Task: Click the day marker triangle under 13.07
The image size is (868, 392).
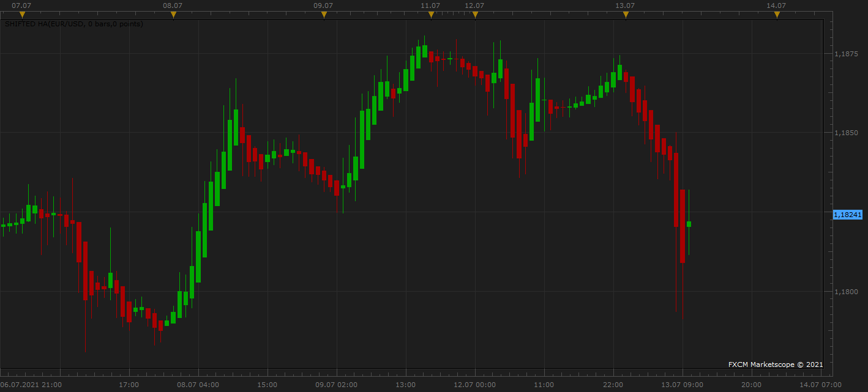Action: [x=626, y=15]
